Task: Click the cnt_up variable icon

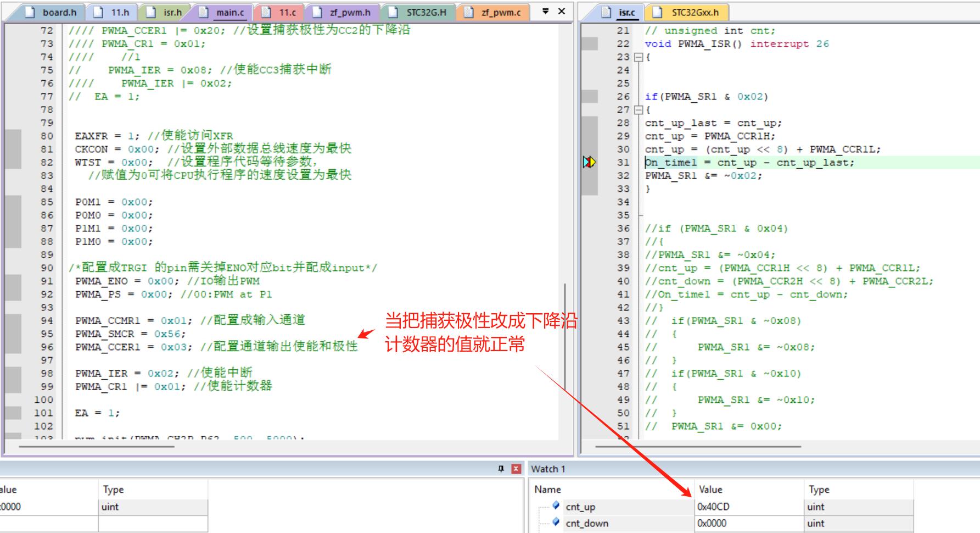Action: 556,505
